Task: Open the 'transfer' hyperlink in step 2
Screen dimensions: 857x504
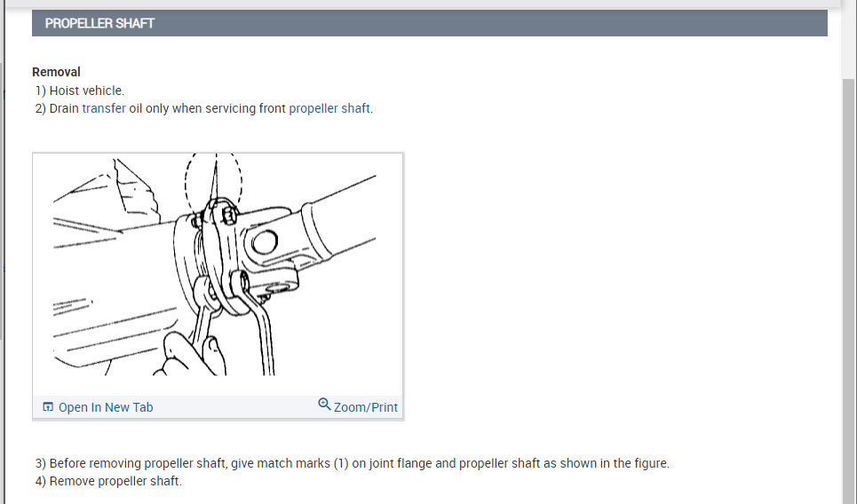Action: coord(104,108)
